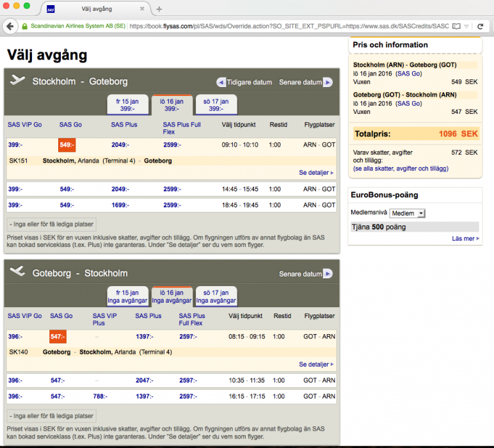Click Tidigare datum left arrow icon
The image size is (494, 448).
click(221, 82)
